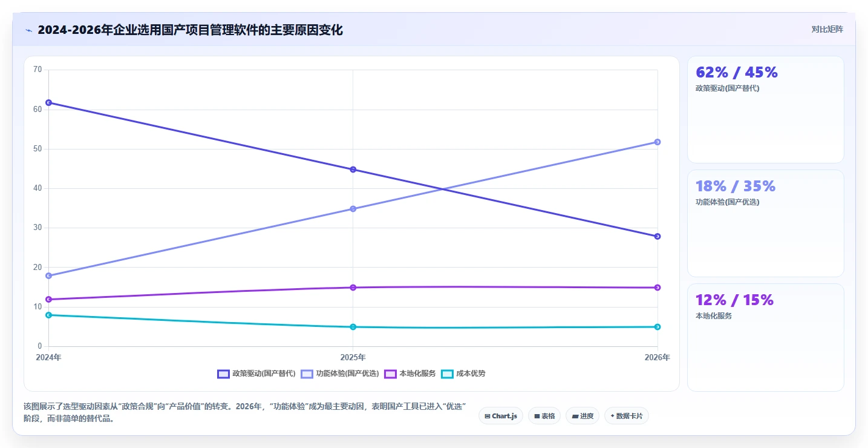Click the description text starting 该图展示了选型驱动因素
The width and height of the screenshot is (868, 448).
(245, 412)
